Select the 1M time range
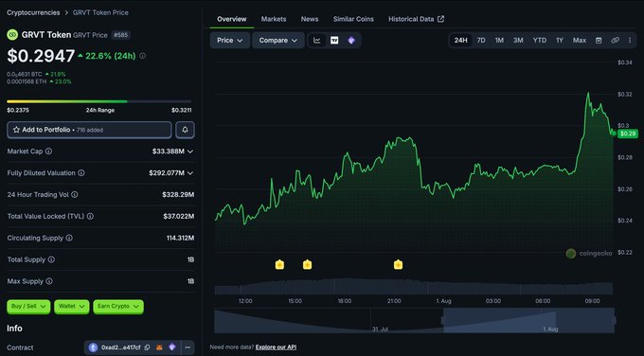This screenshot has width=644, height=356. 499,41
